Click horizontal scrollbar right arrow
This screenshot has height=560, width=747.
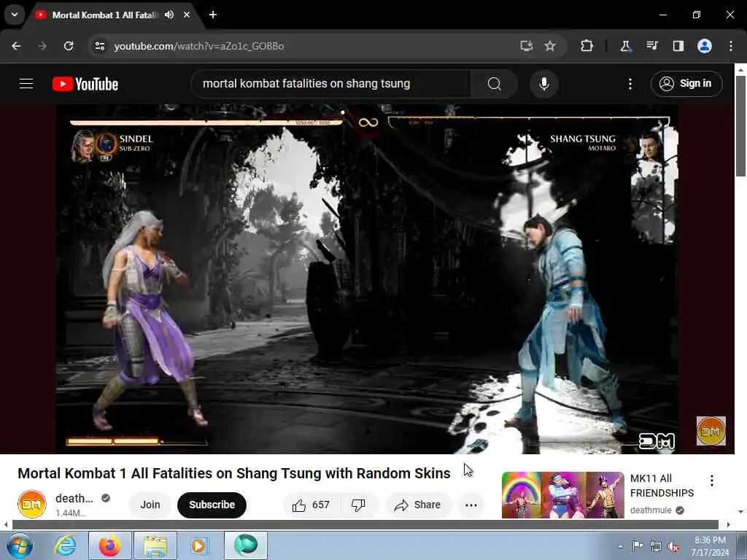click(x=728, y=525)
